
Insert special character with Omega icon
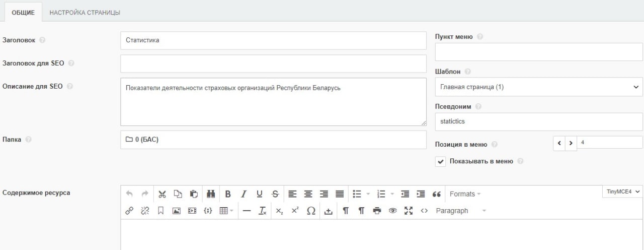pos(311,211)
